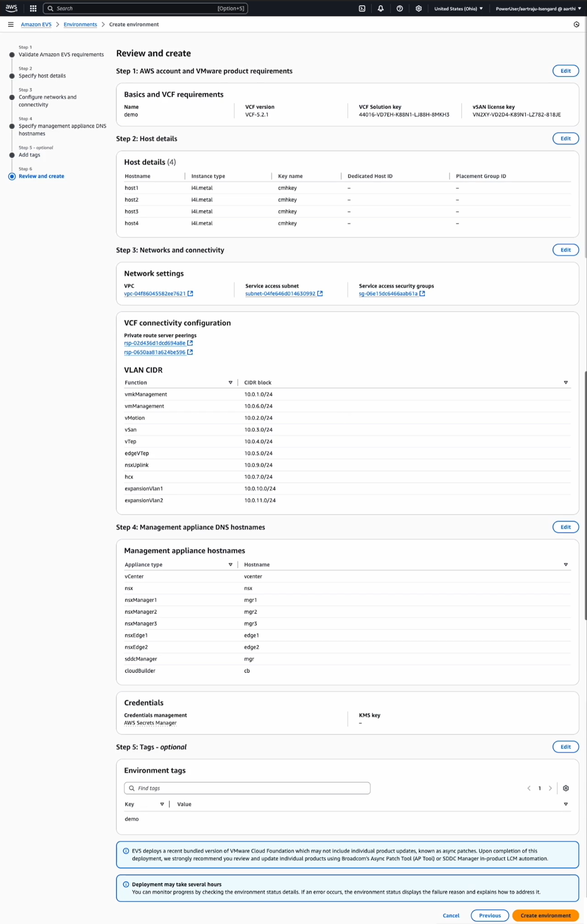Open external link icon beside security group

422,293
